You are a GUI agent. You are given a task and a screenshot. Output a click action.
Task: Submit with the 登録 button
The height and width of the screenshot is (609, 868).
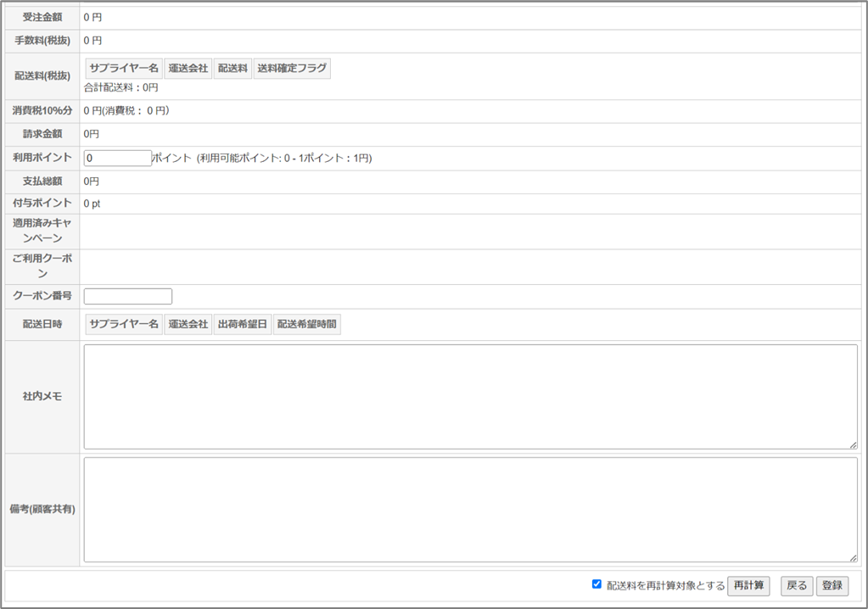point(832,585)
